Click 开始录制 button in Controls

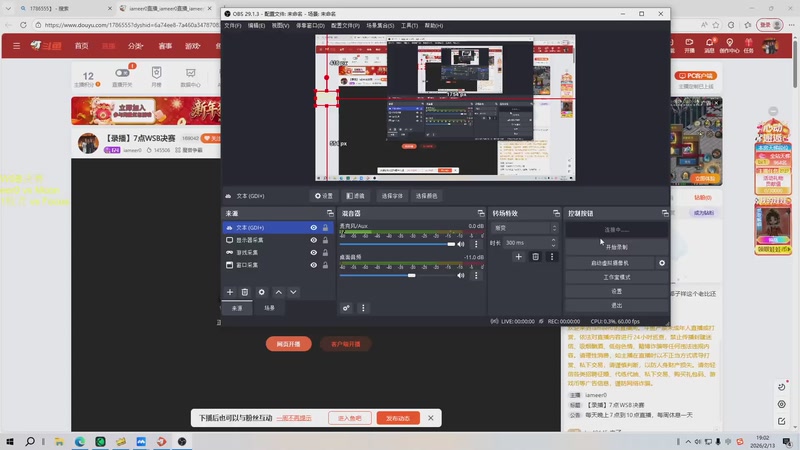617,247
